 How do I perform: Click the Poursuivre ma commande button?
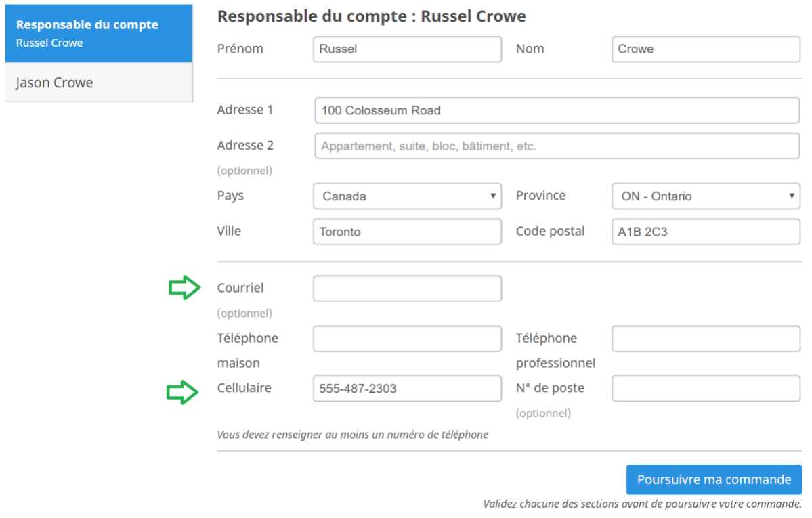click(714, 479)
